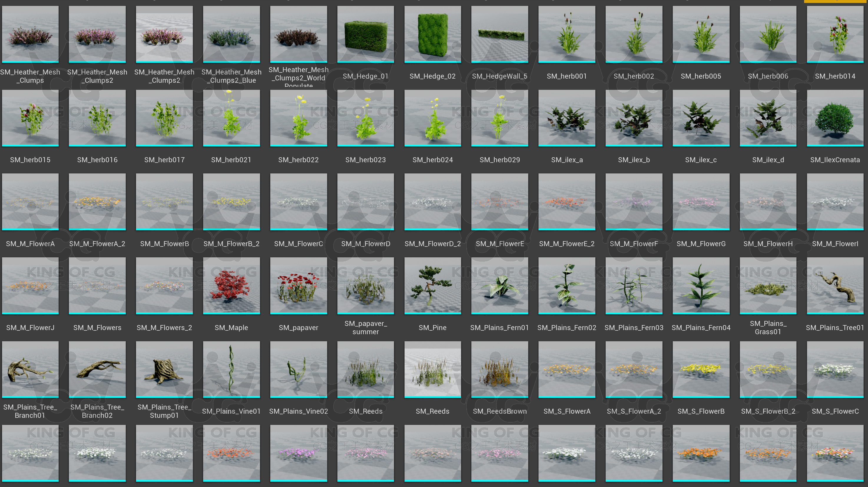Click the SM_papaver poppy thumbnail
The width and height of the screenshot is (868, 487).
298,285
